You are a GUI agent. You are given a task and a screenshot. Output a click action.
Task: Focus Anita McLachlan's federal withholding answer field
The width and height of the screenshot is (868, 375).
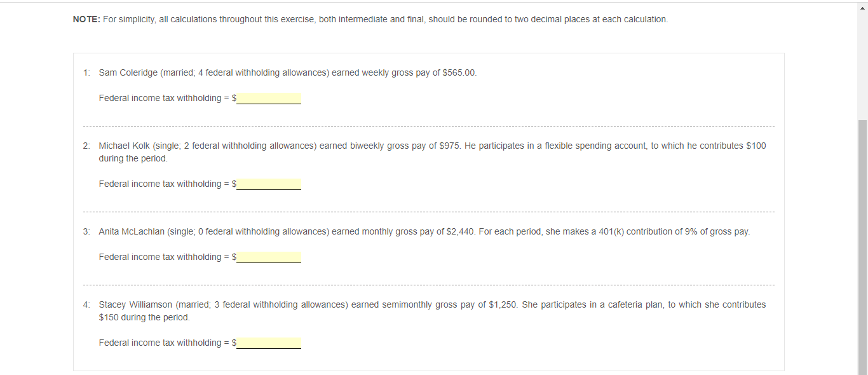click(x=269, y=257)
